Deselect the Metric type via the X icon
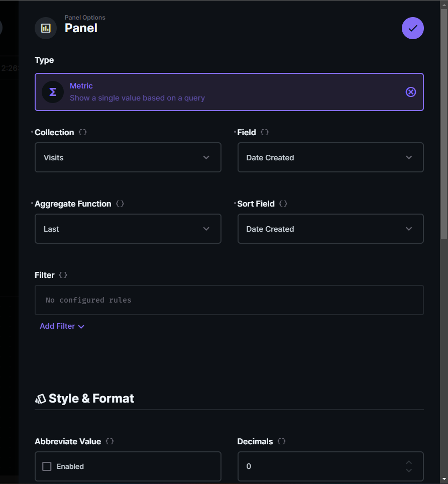This screenshot has width=448, height=484. click(x=411, y=92)
